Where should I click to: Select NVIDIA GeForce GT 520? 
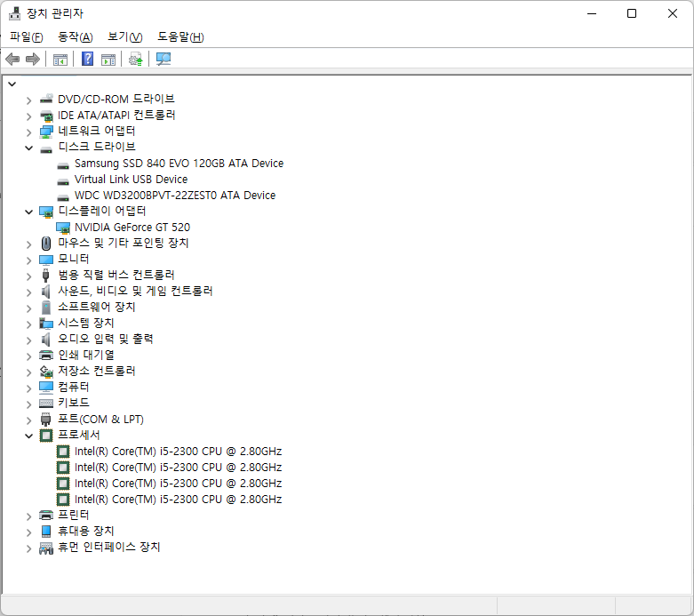(132, 228)
